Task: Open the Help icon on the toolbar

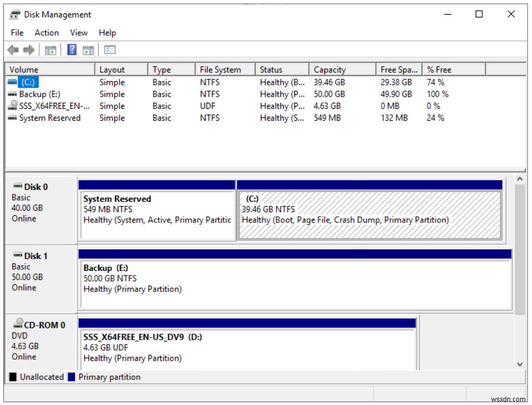Action: pyautogui.click(x=71, y=50)
